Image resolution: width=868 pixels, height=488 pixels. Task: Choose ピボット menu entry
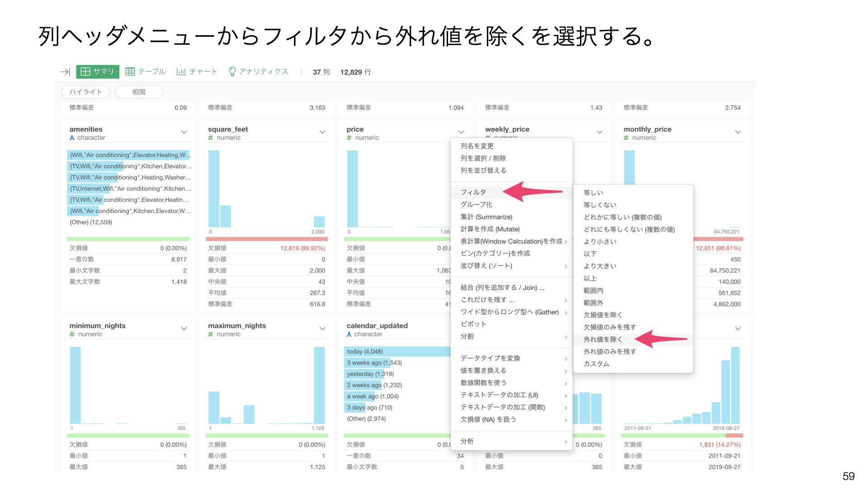click(x=511, y=324)
